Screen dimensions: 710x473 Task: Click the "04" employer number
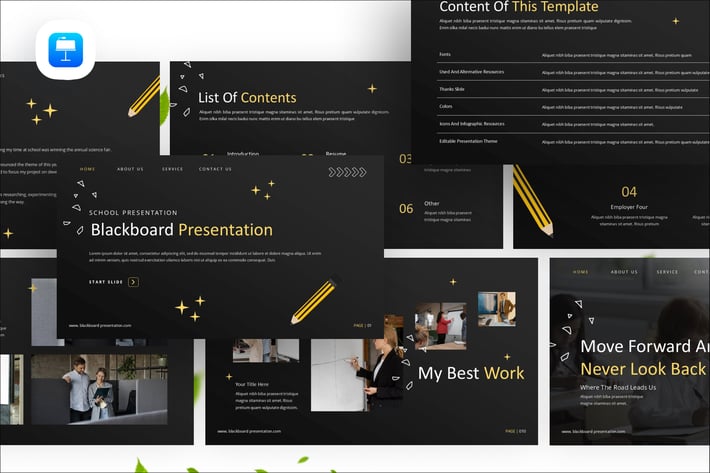pos(629,192)
